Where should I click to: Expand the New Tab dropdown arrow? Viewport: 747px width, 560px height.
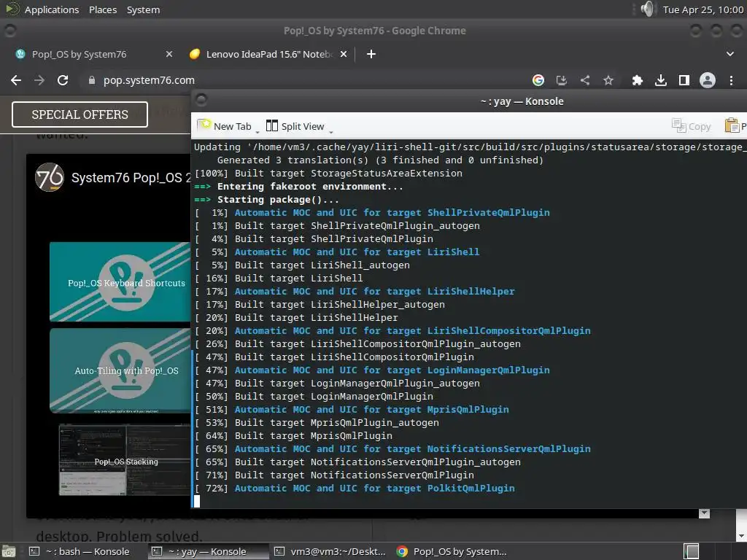click(258, 131)
